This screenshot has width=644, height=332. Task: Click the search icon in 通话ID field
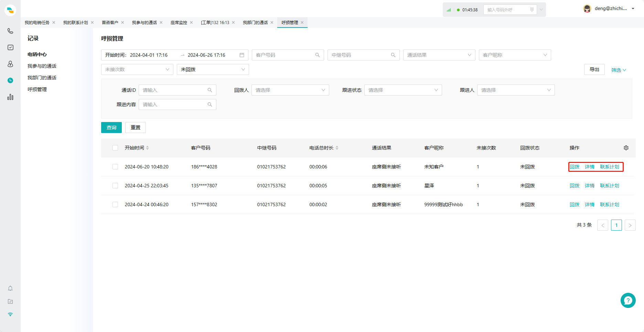[210, 90]
